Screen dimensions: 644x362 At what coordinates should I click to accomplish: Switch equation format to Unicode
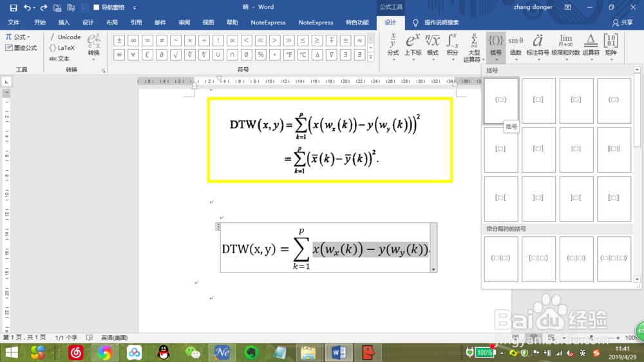pyautogui.click(x=66, y=37)
